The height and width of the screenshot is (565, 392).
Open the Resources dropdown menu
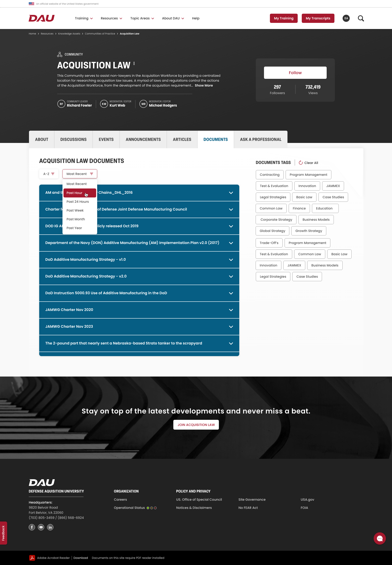(x=111, y=18)
